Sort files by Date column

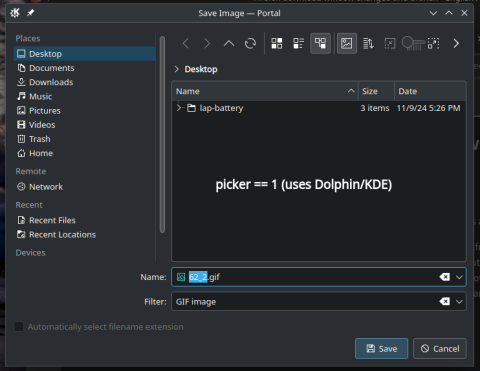[x=430, y=91]
